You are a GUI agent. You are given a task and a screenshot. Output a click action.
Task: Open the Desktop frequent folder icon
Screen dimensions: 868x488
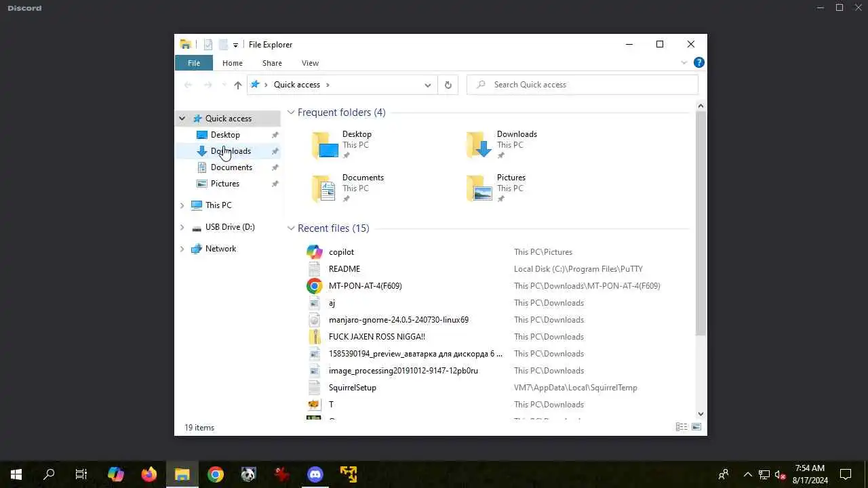tap(325, 145)
